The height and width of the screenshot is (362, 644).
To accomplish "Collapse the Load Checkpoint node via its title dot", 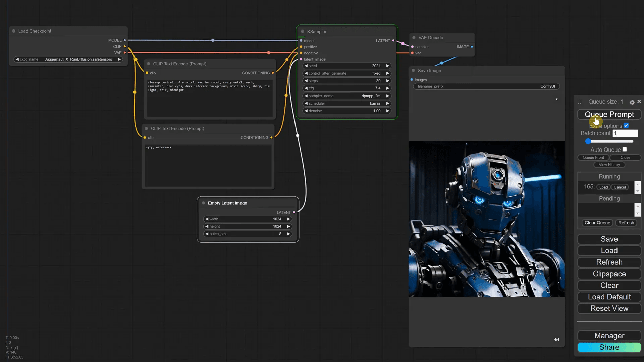I will coord(14,31).
